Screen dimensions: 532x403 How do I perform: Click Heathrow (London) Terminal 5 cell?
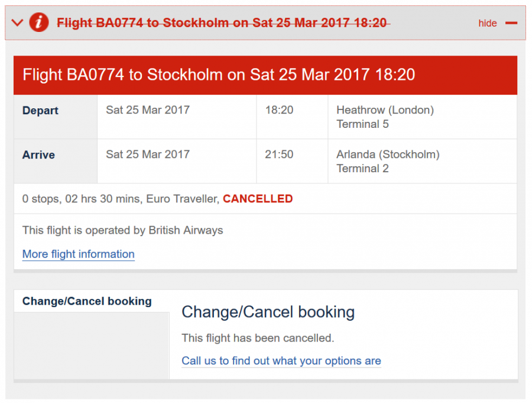385,117
